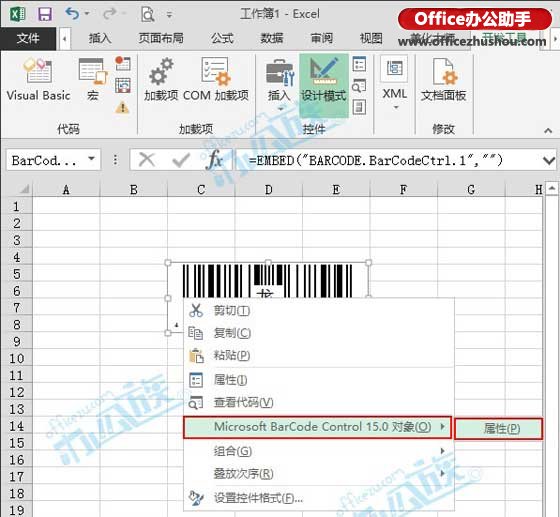
Task: Choose 剪切 from context menu
Action: pyautogui.click(x=319, y=311)
